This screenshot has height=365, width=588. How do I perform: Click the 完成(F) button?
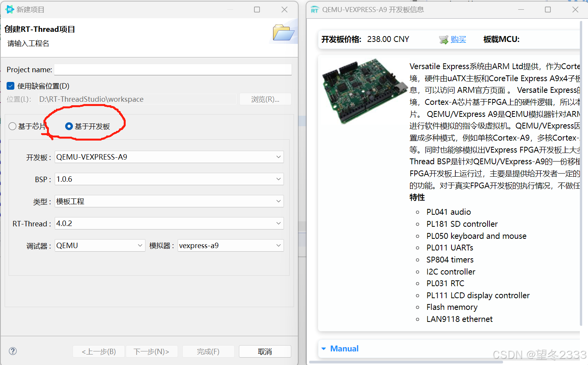pyautogui.click(x=208, y=351)
